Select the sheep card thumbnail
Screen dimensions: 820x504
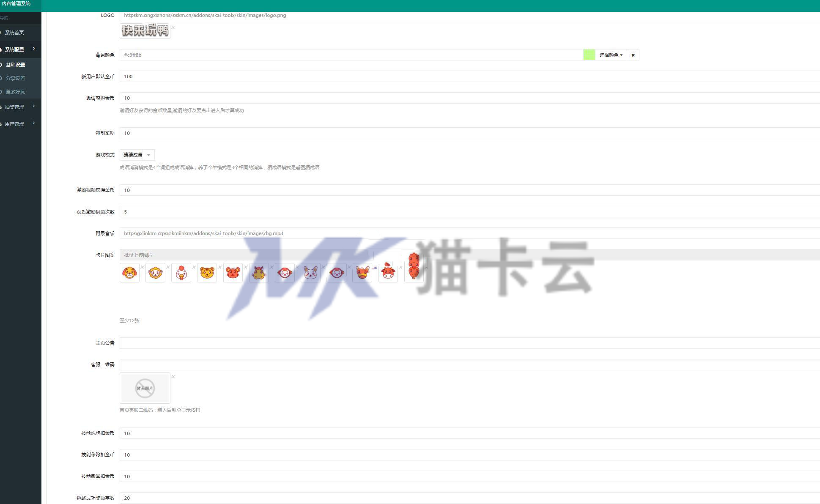(155, 273)
